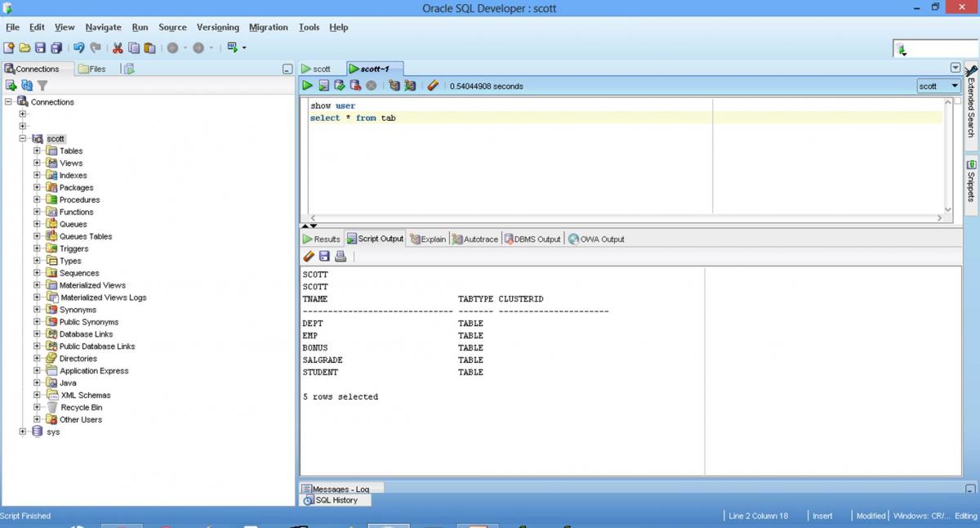The height and width of the screenshot is (528, 980).
Task: Apply filter using the funnel icon
Action: point(42,86)
